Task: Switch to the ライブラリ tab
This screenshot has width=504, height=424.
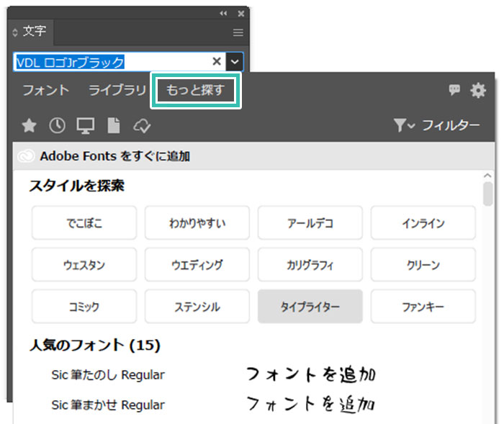Action: 117,91
